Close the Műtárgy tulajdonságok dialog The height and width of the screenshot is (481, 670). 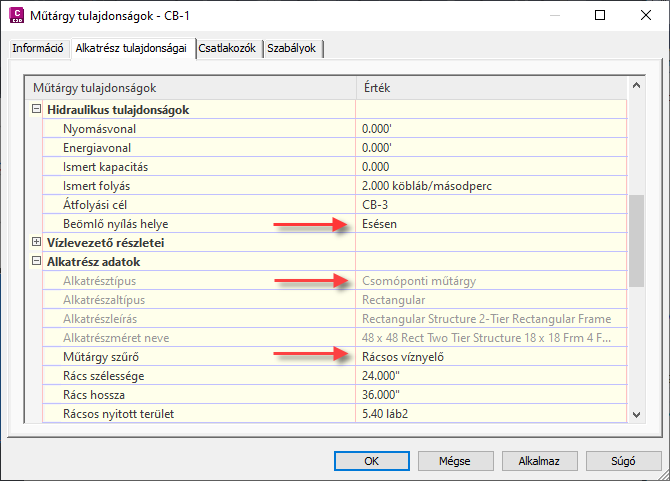point(644,16)
